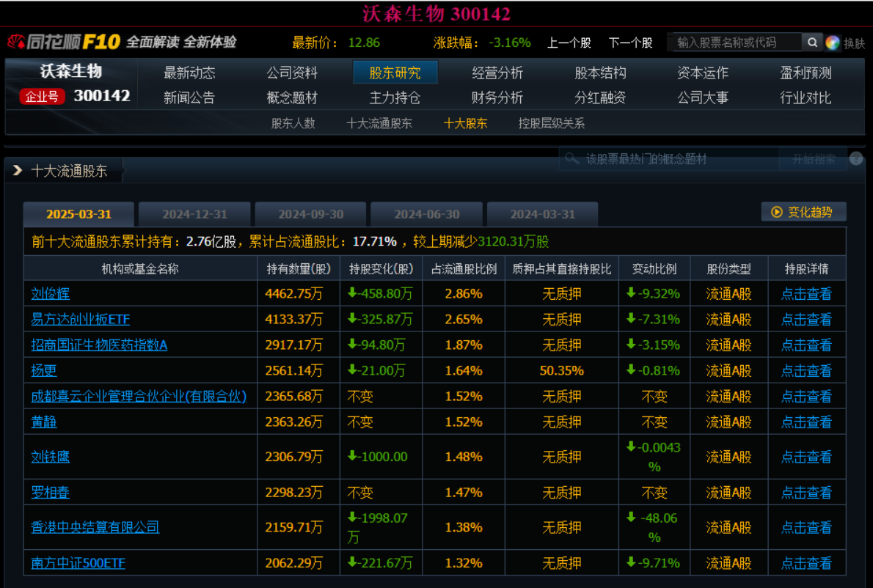Click 点击查看 in 黄静 row
The width and height of the screenshot is (873, 588).
click(x=806, y=422)
